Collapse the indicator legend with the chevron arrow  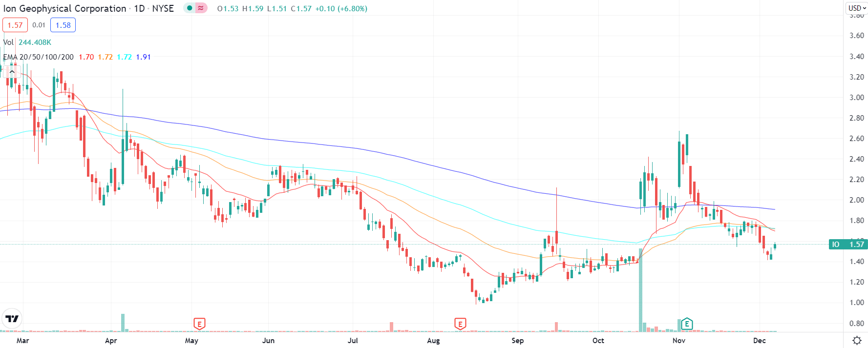(x=12, y=72)
